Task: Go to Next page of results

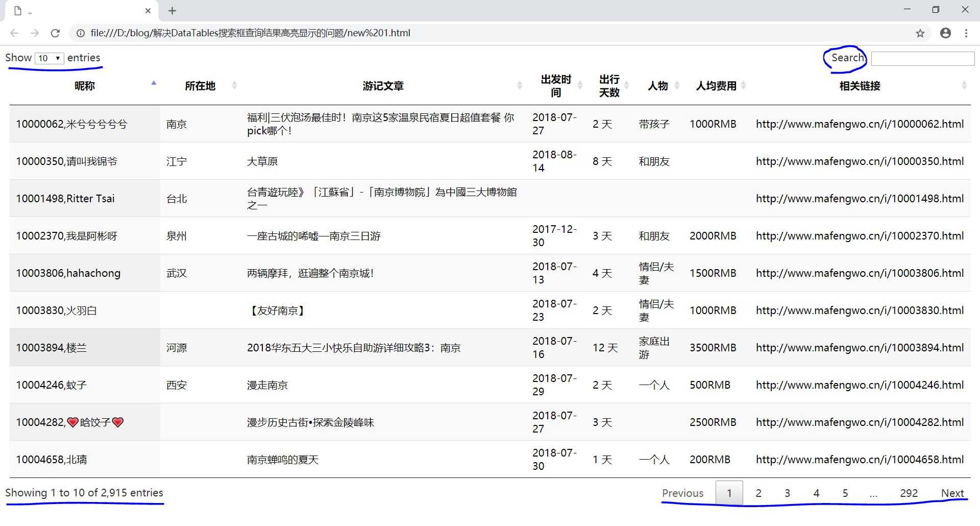Action: [952, 493]
